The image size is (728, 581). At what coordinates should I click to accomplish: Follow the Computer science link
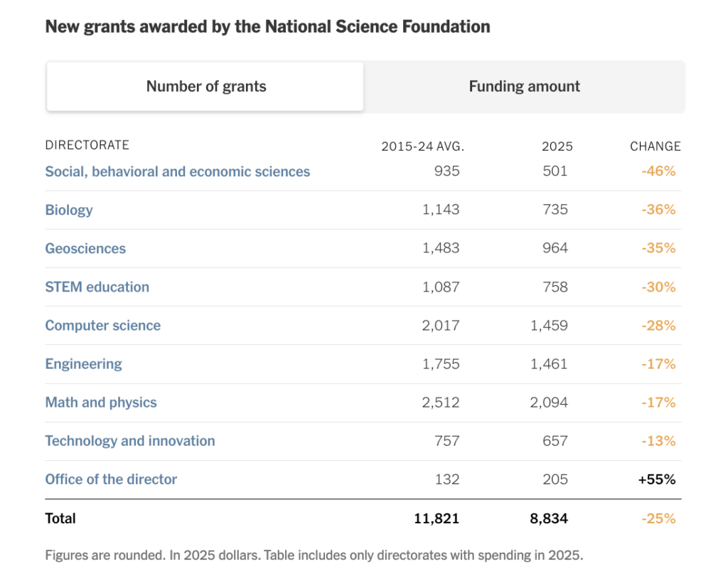click(102, 326)
